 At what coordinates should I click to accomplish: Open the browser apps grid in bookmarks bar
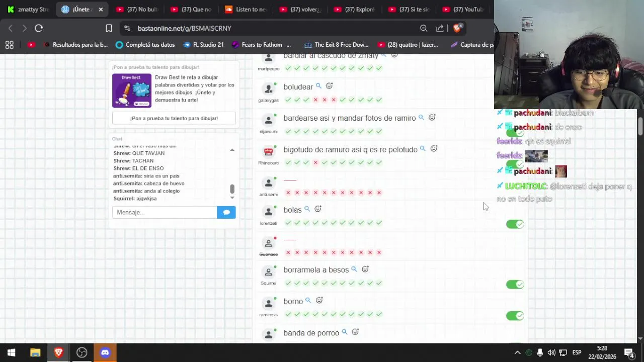pyautogui.click(x=9, y=45)
